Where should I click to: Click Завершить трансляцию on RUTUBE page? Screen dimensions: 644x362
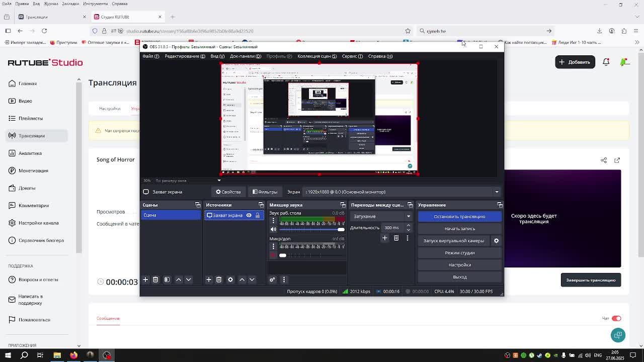pyautogui.click(x=591, y=280)
